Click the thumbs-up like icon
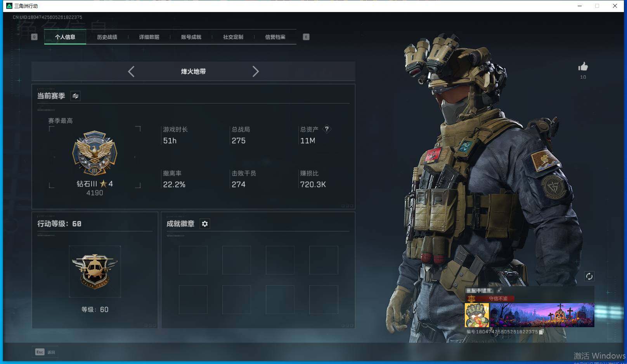The image size is (627, 364). pyautogui.click(x=583, y=67)
